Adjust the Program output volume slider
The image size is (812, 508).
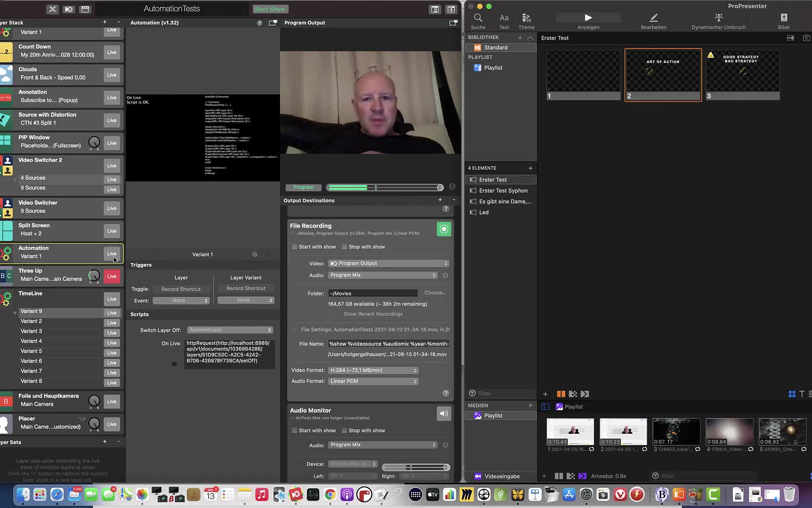click(x=384, y=188)
